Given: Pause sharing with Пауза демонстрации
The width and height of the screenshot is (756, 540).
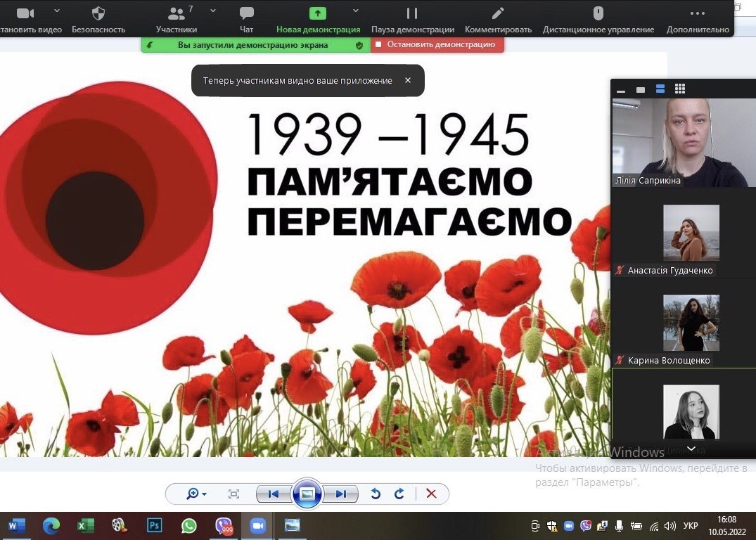Looking at the screenshot, I should point(413,19).
